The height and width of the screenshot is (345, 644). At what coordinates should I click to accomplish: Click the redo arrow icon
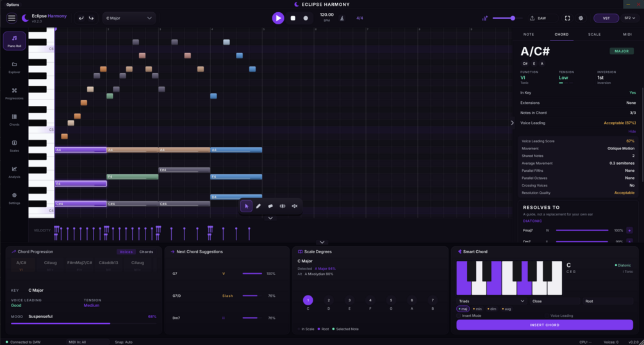tap(91, 18)
